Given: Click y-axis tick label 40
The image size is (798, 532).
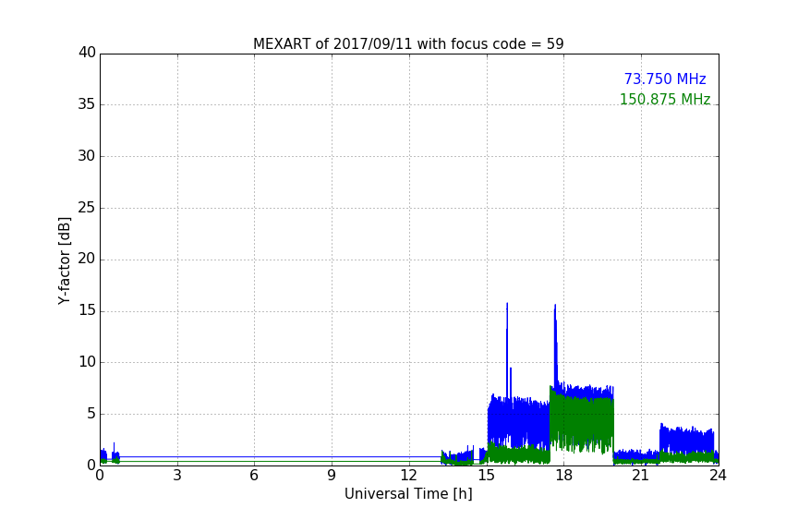Looking at the screenshot, I should (x=87, y=53).
